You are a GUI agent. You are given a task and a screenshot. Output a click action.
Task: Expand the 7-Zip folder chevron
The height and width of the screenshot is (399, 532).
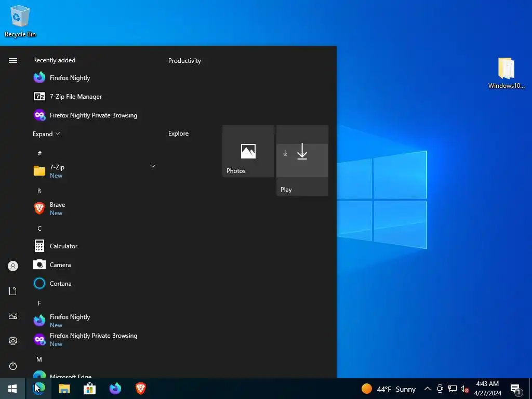click(153, 166)
